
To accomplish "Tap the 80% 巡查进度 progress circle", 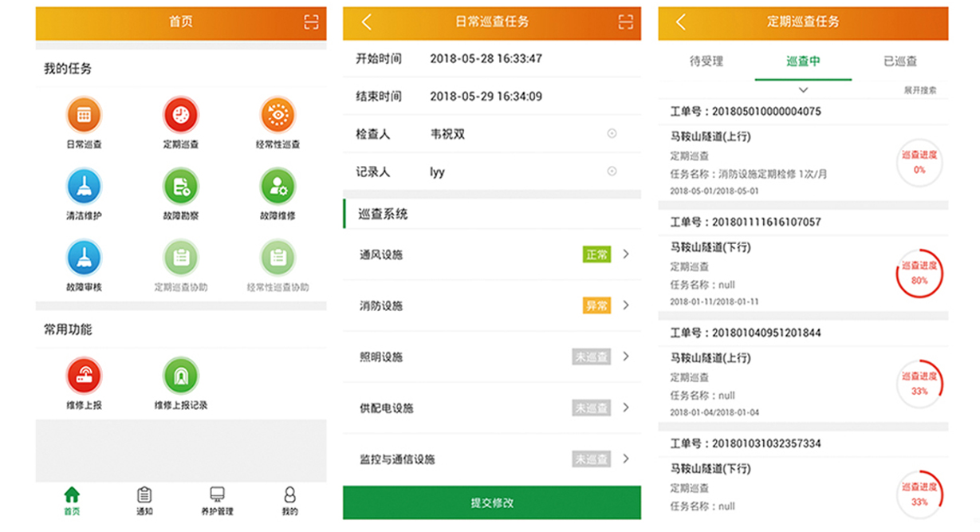I will pyautogui.click(x=919, y=274).
